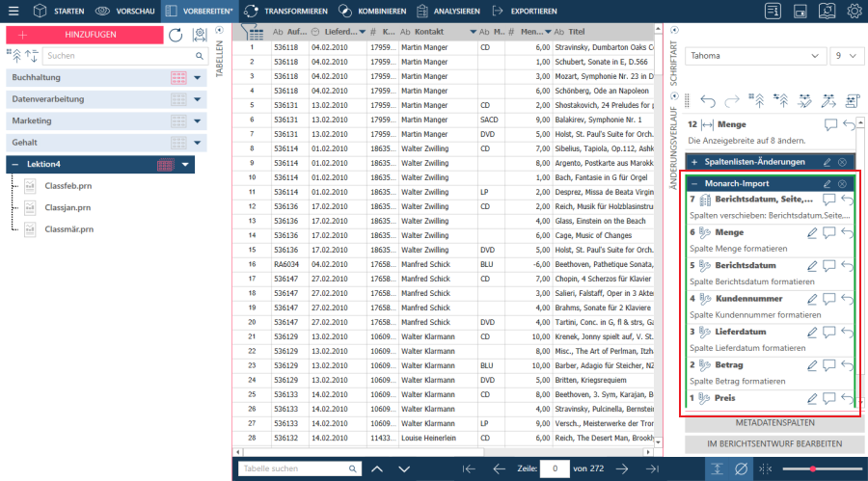This screenshot has width=868, height=481.
Task: Open the Gehalt dropdown arrow
Action: 197,143
